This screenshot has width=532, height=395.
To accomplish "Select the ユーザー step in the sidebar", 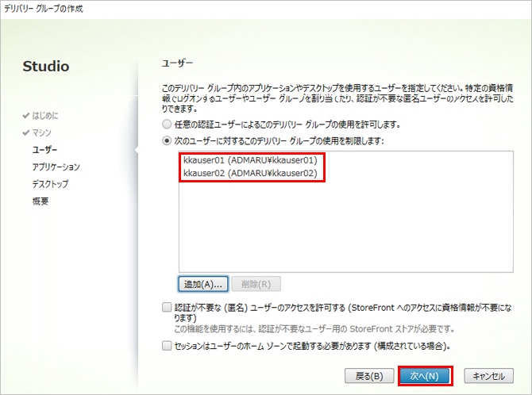I will point(44,149).
